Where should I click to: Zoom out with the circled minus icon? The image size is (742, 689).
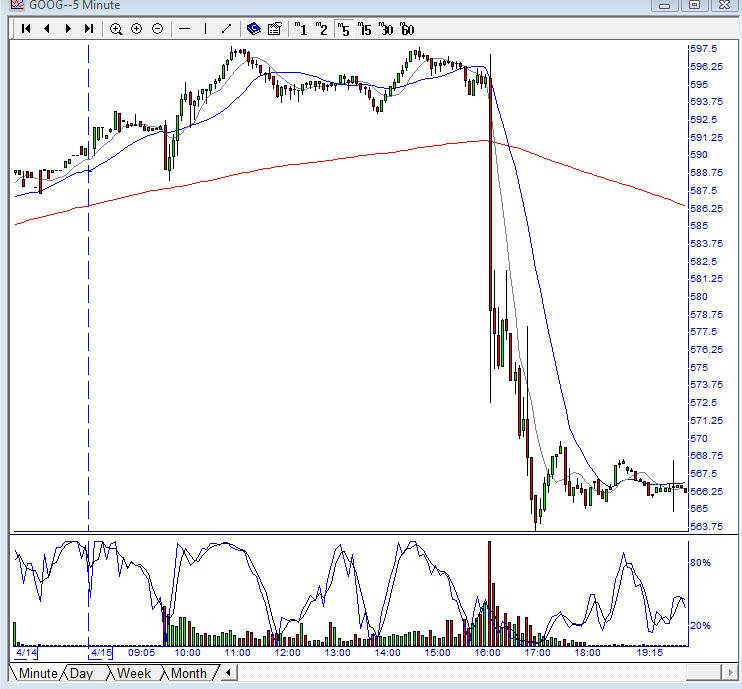click(x=158, y=29)
